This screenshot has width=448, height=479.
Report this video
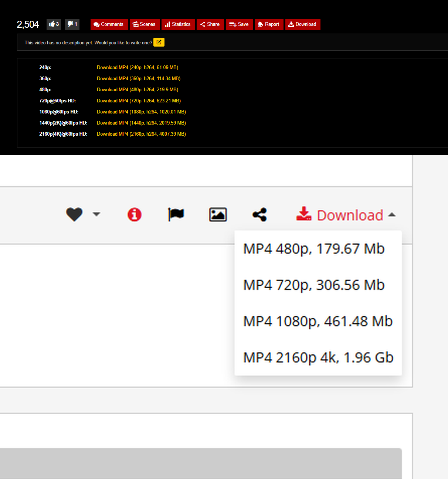pyautogui.click(x=269, y=24)
